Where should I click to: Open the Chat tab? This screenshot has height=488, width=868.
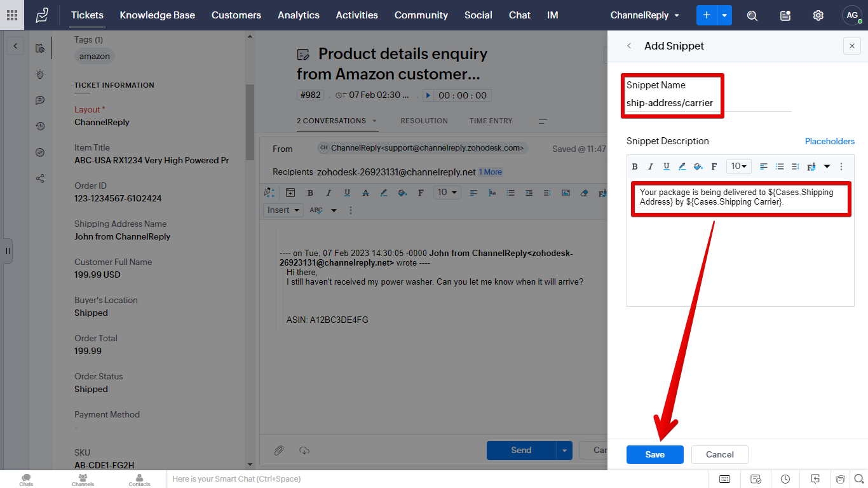click(x=520, y=15)
